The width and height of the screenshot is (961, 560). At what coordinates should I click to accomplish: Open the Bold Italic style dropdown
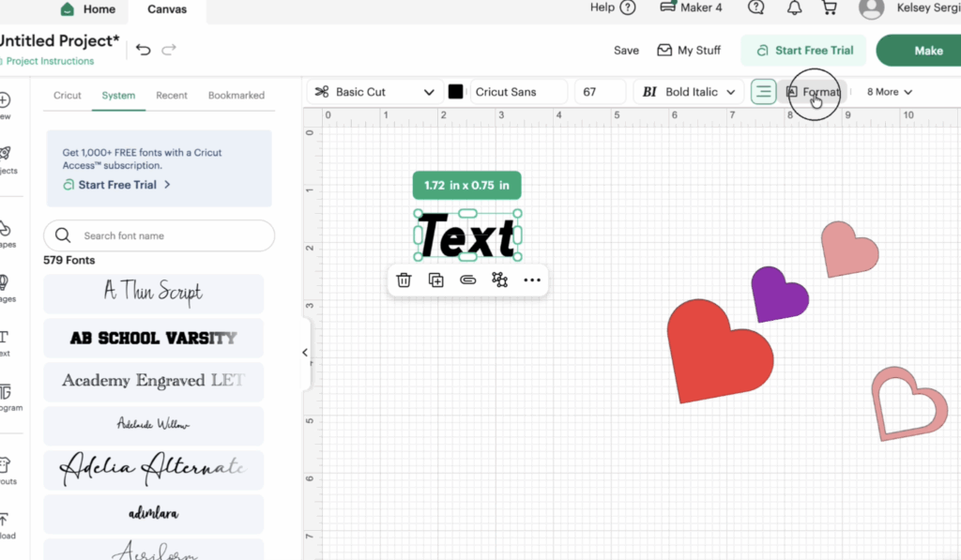688,92
